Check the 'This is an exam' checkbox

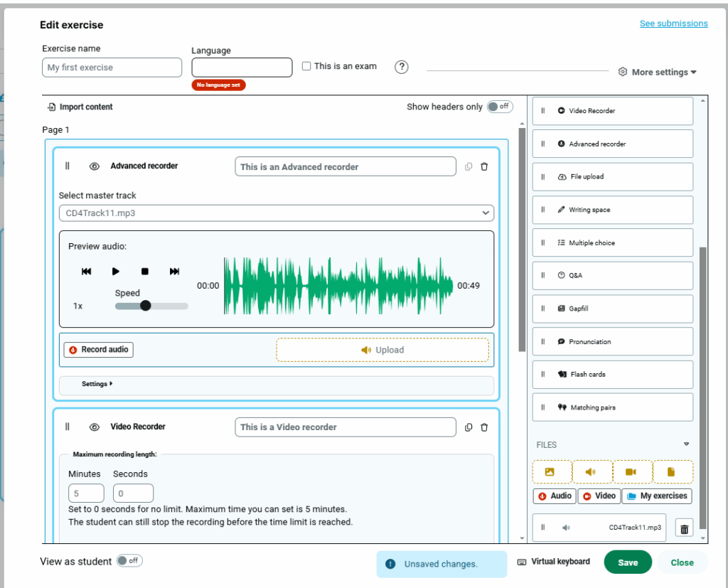[x=306, y=66]
